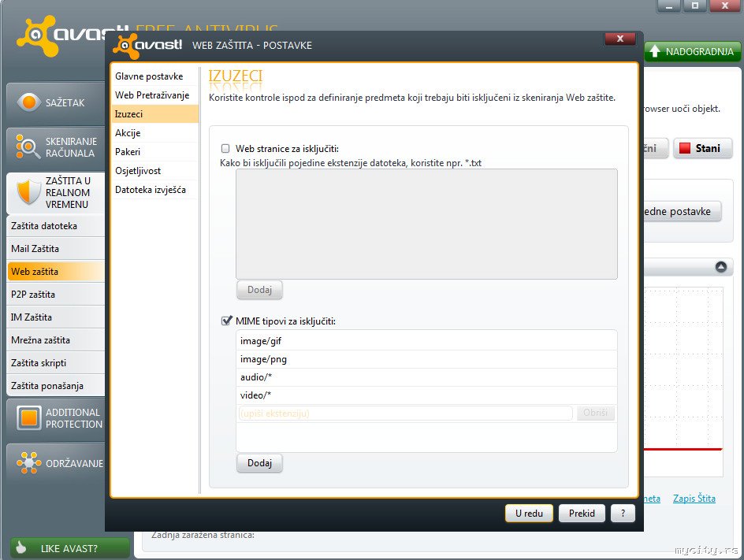Select the Izuzeci settings page
Viewport: 744px width, 560px height.
[x=154, y=114]
